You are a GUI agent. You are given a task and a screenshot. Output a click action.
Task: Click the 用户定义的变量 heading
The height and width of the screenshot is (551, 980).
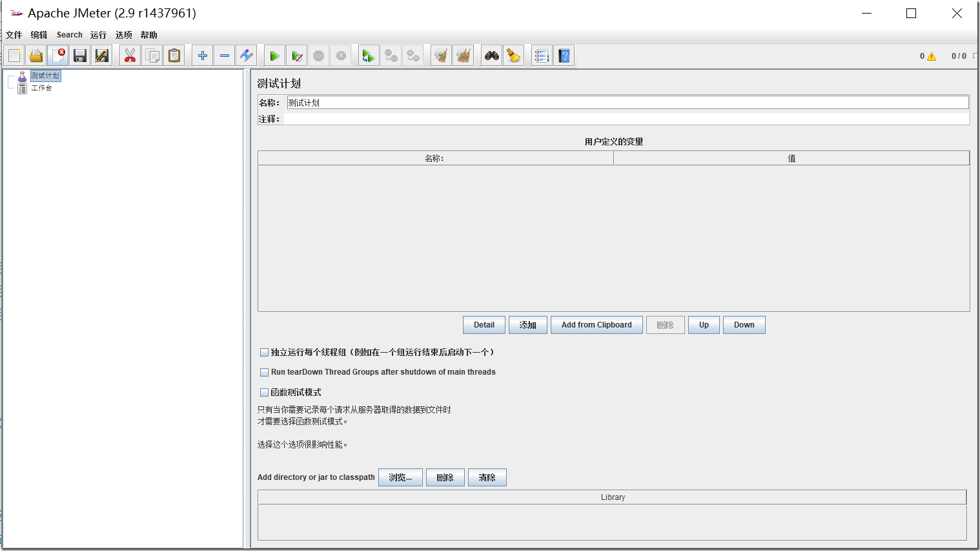point(614,141)
